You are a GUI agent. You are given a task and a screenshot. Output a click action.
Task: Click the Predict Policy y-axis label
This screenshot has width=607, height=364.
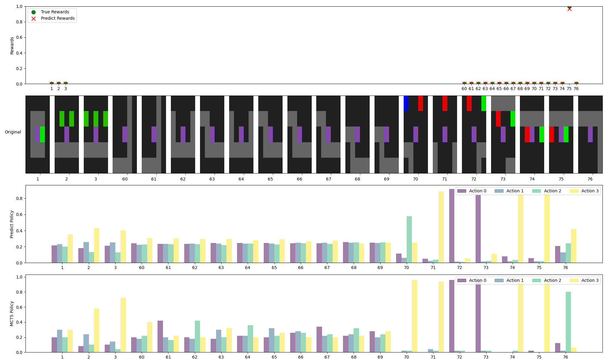point(12,224)
